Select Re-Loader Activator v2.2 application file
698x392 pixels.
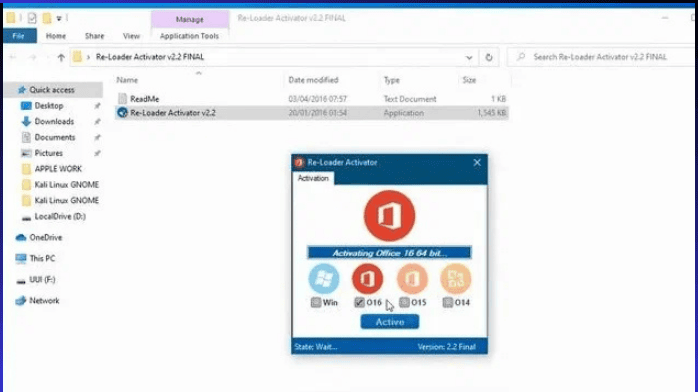(312, 113)
